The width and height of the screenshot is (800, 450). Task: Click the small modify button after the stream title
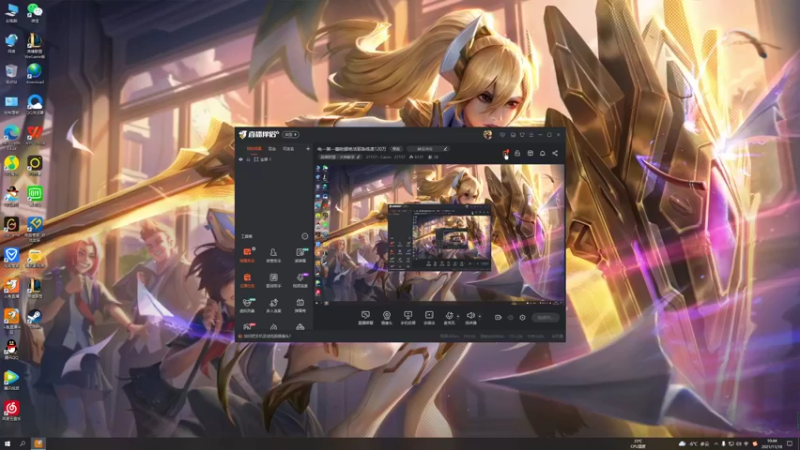pos(396,149)
